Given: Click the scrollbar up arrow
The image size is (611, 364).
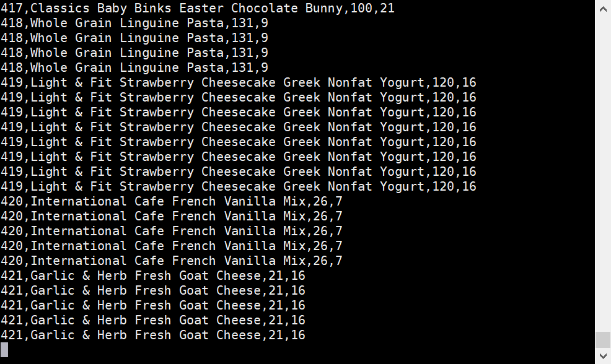Looking at the screenshot, I should 603,9.
